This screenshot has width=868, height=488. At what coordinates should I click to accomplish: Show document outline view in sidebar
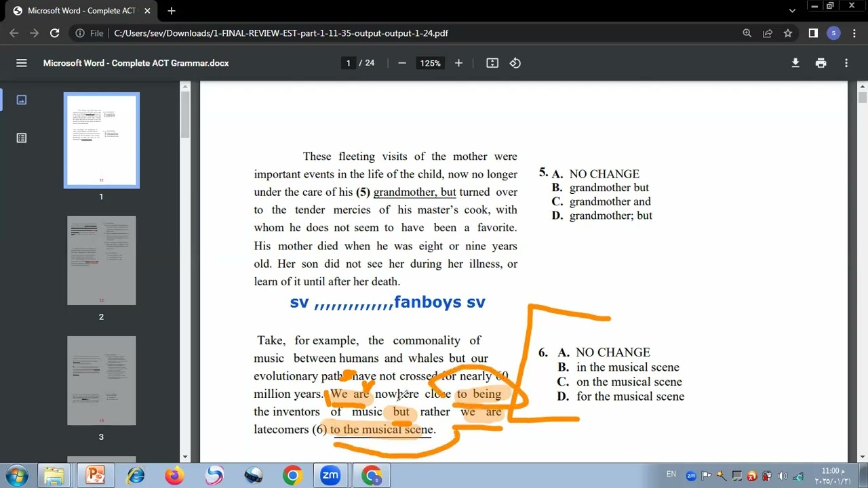[22, 138]
